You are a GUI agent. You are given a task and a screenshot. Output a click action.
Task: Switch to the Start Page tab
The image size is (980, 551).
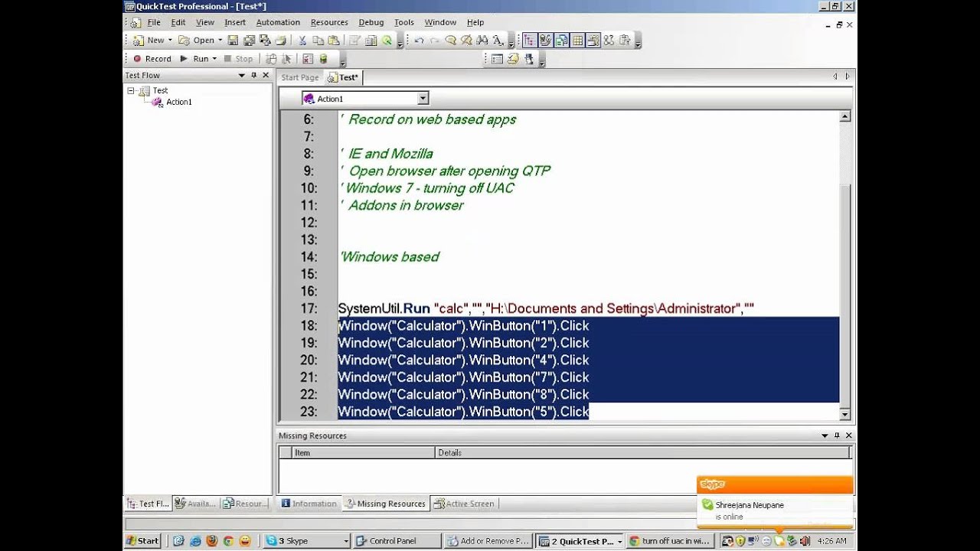[x=299, y=77]
